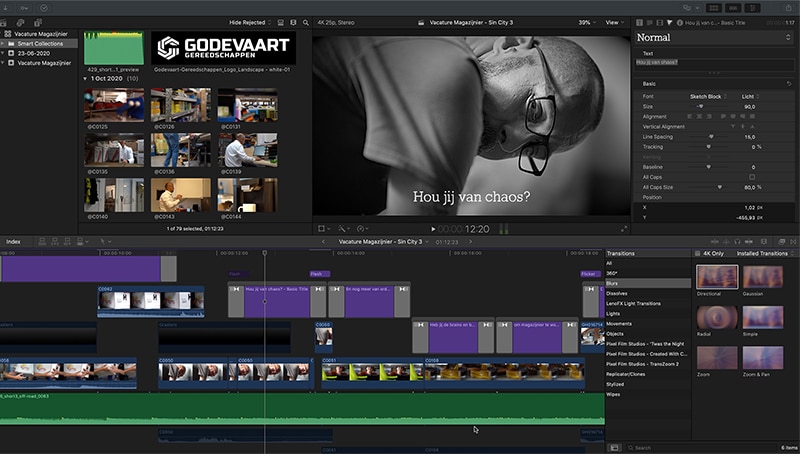The height and width of the screenshot is (454, 800).
Task: Show the titles and generators sidebar
Action: (38, 22)
